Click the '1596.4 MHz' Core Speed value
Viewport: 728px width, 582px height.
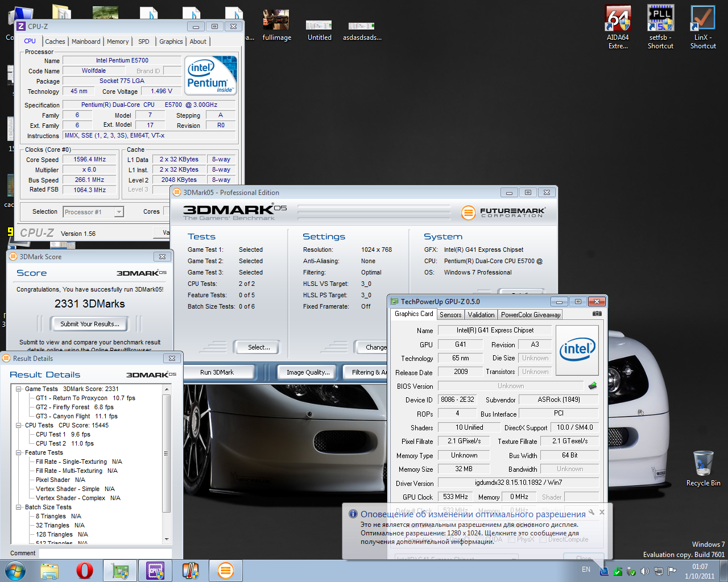pyautogui.click(x=90, y=160)
